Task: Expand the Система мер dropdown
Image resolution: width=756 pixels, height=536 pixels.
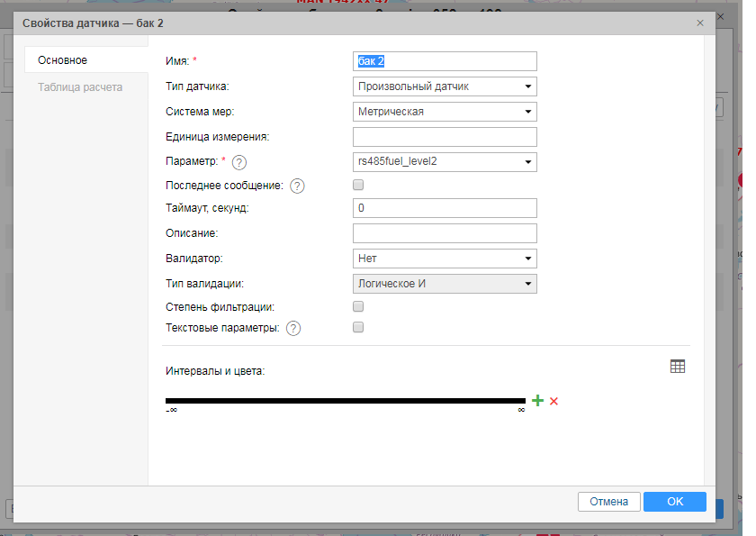Action: pyautogui.click(x=445, y=112)
